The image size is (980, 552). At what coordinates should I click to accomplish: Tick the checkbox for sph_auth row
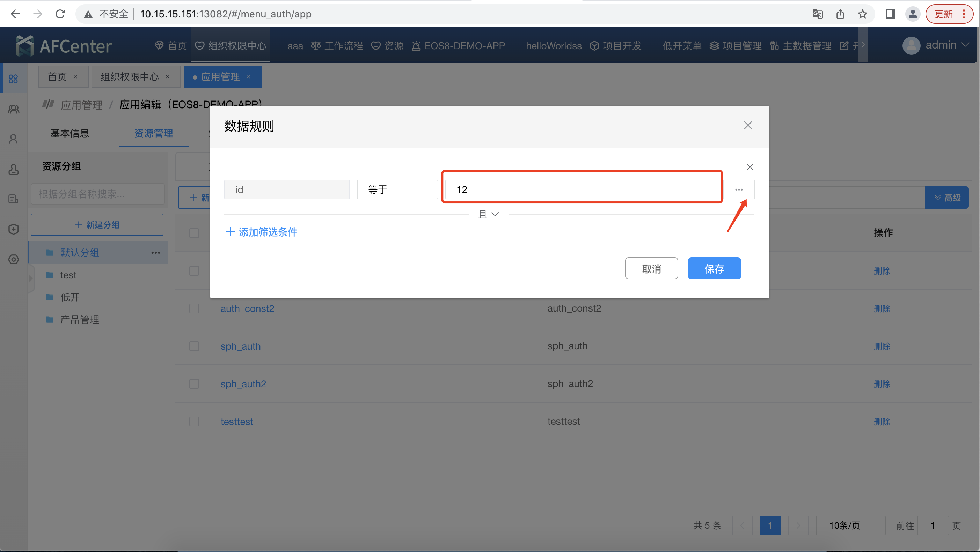tap(194, 346)
